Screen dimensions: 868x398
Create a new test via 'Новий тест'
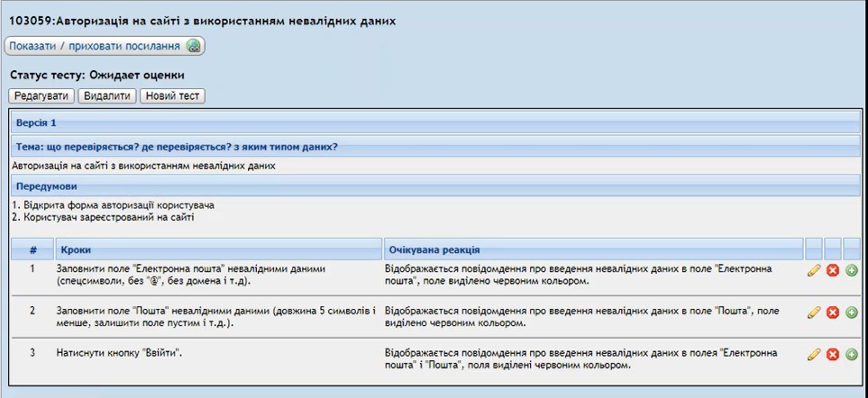click(x=172, y=95)
